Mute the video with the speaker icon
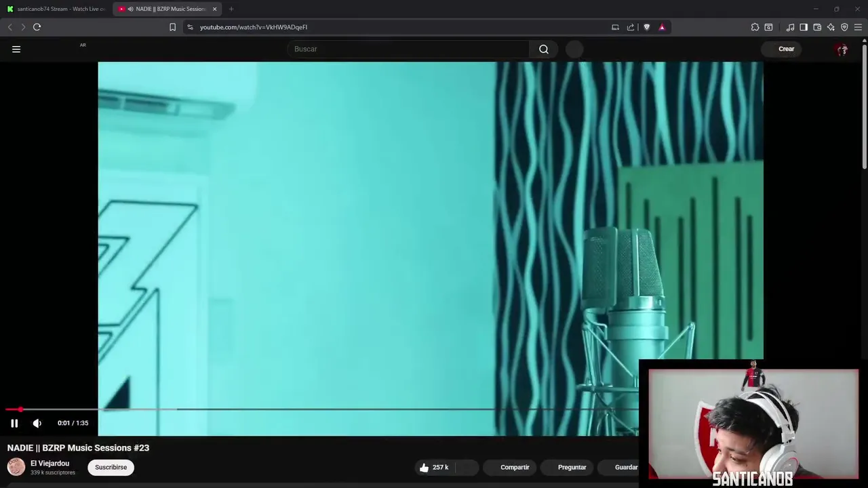Screen dimensions: 868x488 (x=37, y=423)
